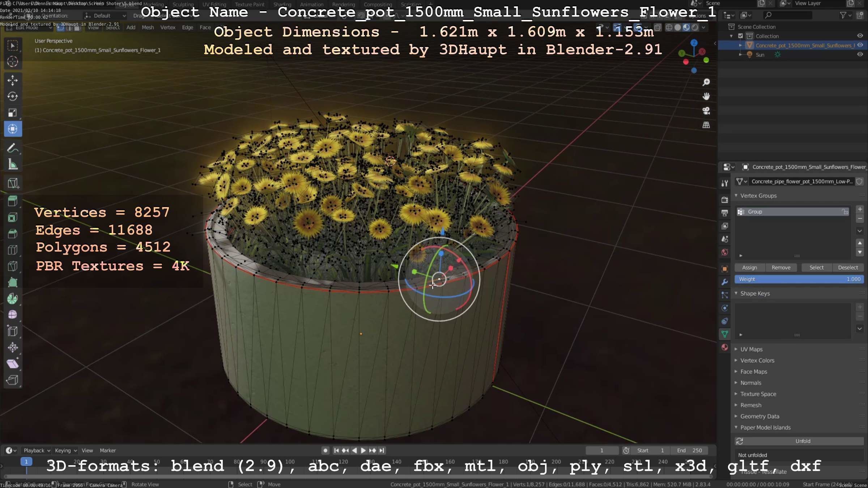868x488 pixels.
Task: Select the Edge Slide tool
Action: click(13, 331)
